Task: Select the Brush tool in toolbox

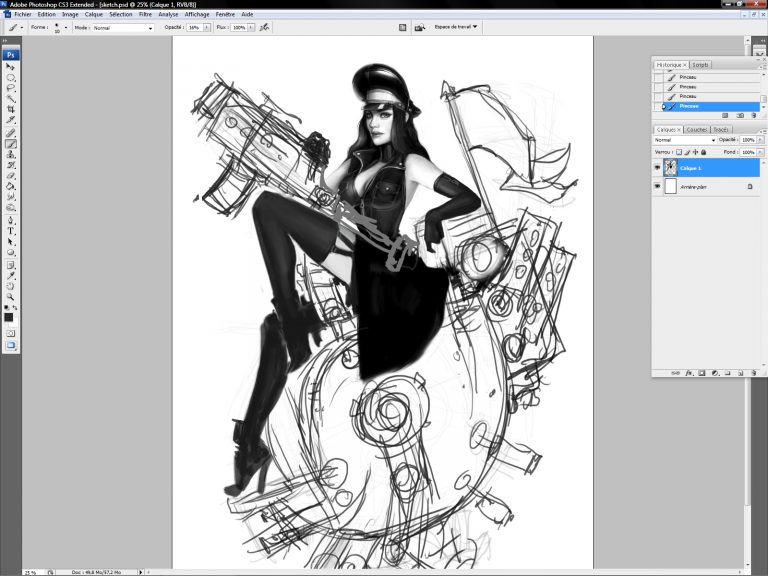Action: click(x=10, y=144)
